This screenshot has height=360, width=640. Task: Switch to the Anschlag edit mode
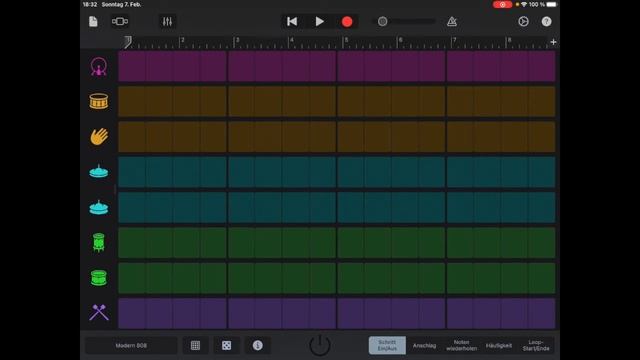[x=424, y=345]
